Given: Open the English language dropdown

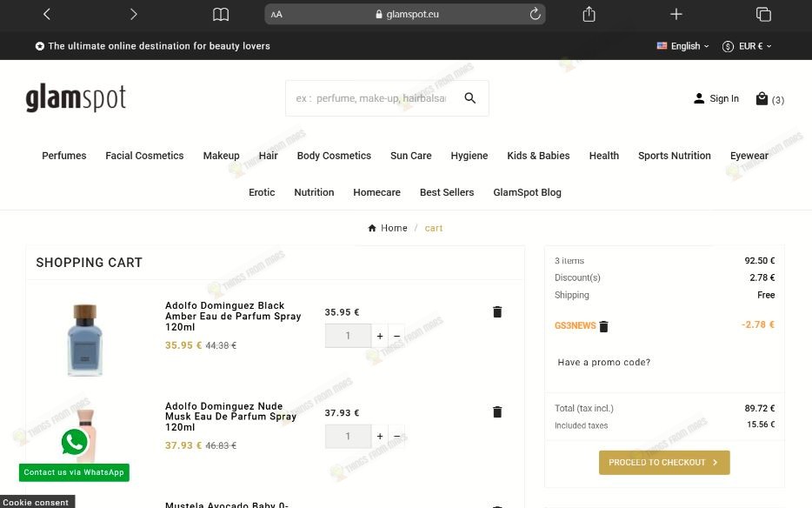Looking at the screenshot, I should click(682, 46).
